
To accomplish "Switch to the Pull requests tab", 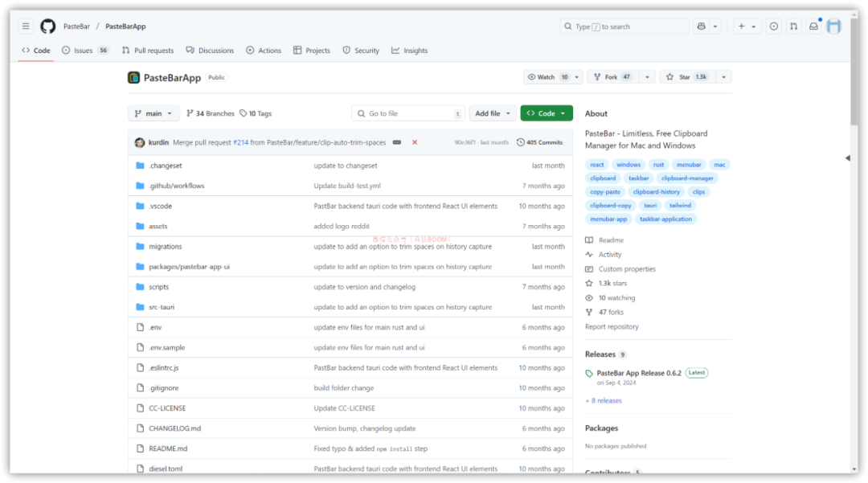I will 148,51.
